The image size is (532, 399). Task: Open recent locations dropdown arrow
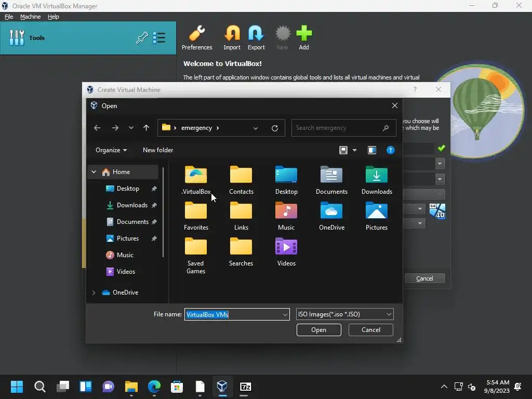click(131, 128)
